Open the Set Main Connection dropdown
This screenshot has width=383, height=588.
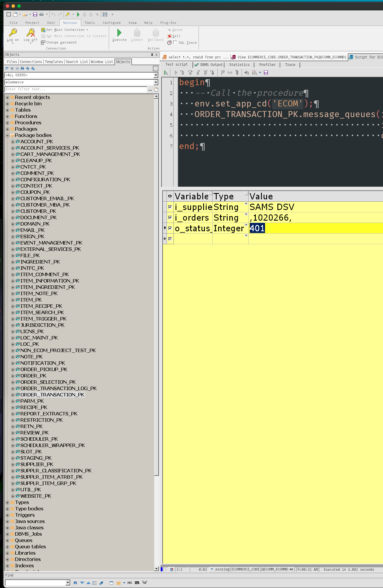87,30
